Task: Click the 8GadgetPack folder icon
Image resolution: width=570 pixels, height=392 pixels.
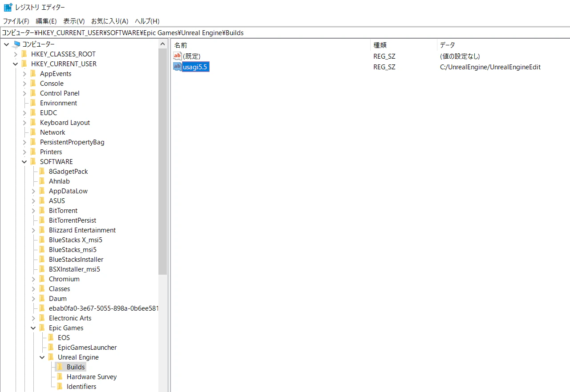Action: (x=42, y=171)
